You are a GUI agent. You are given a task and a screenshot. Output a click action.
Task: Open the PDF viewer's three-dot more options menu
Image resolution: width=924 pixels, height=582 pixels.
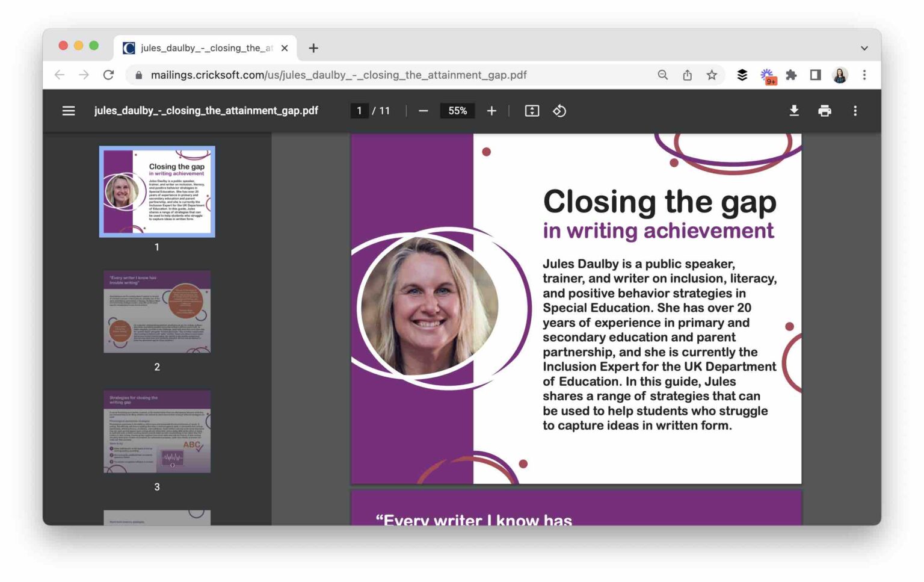coord(855,111)
